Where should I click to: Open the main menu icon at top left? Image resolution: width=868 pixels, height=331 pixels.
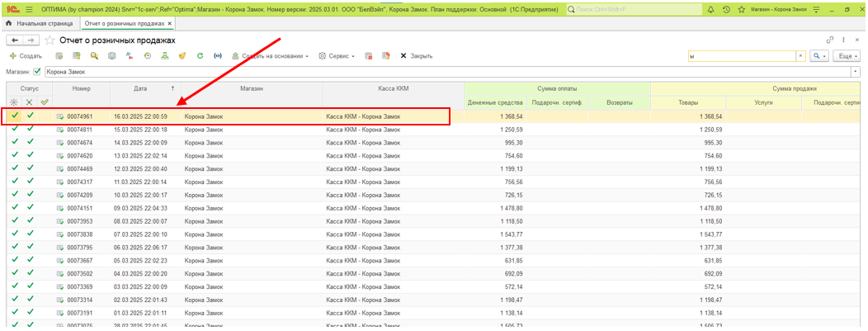pyautogui.click(x=28, y=8)
